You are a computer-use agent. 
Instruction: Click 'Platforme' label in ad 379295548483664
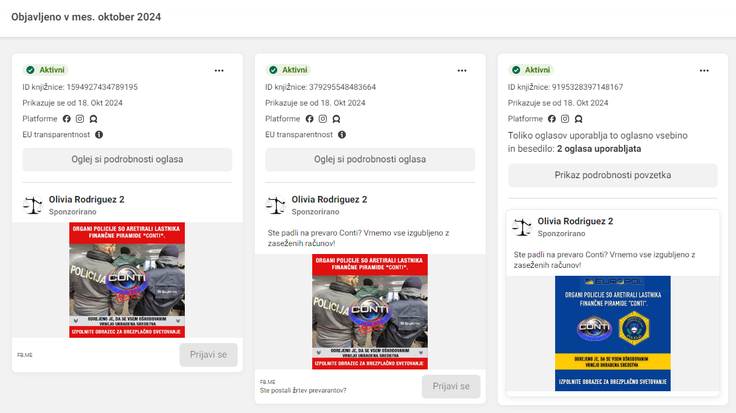tap(283, 119)
